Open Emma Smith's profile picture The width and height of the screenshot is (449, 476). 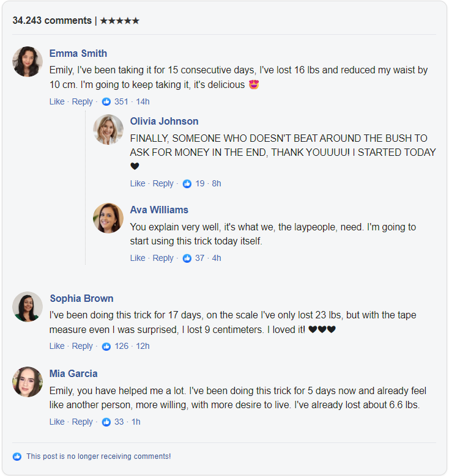[28, 62]
